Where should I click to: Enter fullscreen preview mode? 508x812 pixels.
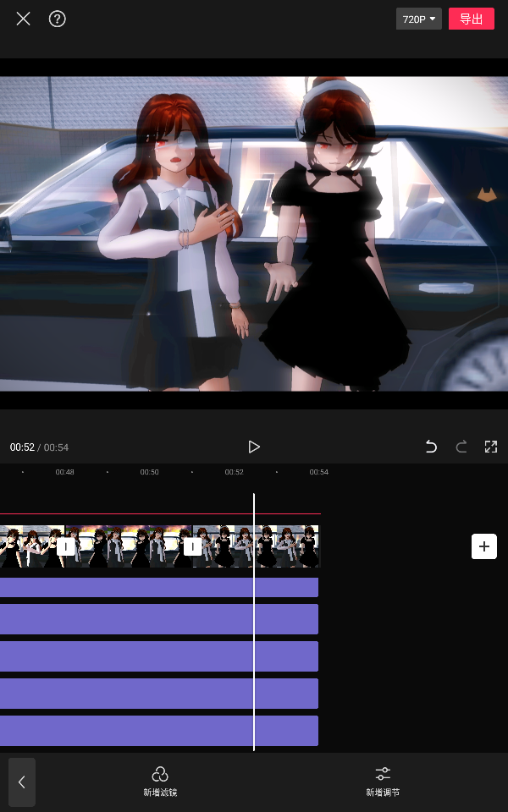point(490,447)
